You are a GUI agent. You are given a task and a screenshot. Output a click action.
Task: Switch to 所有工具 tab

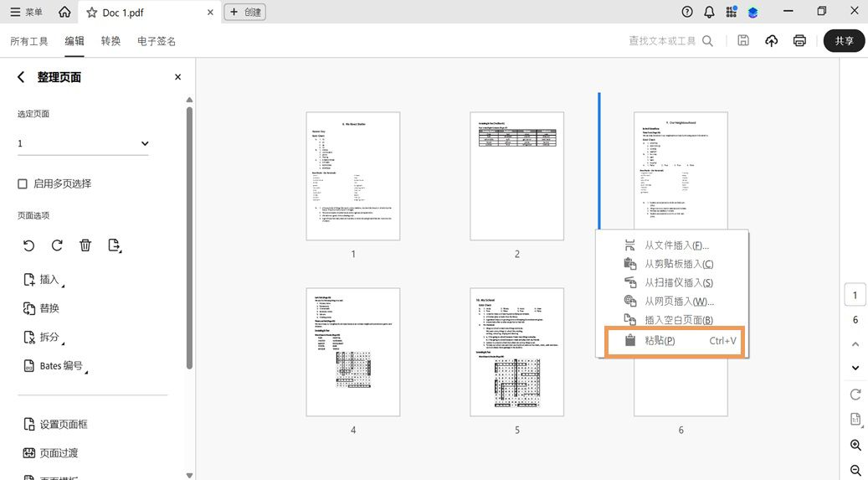pos(29,41)
